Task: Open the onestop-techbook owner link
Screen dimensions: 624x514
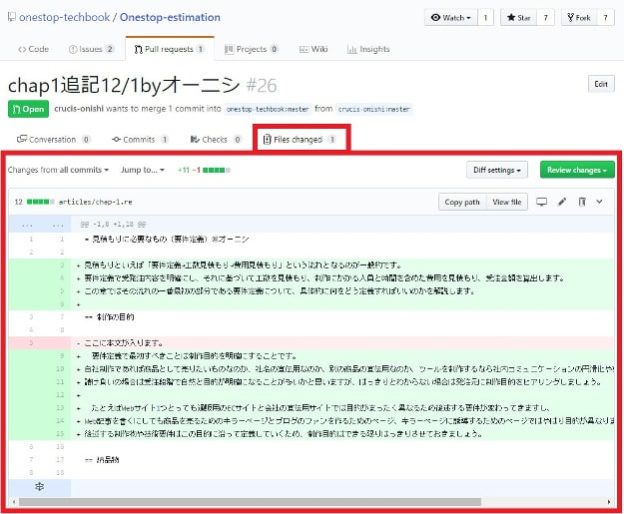Action: pyautogui.click(x=64, y=17)
